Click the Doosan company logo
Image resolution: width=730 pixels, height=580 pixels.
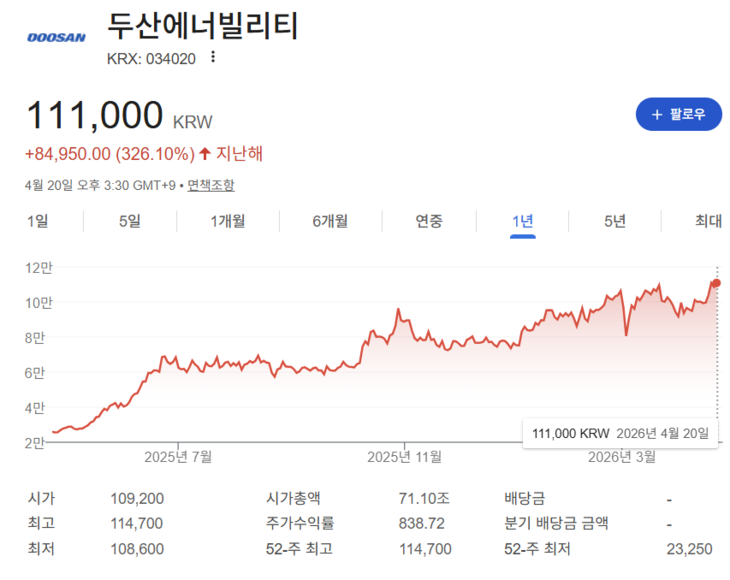[x=55, y=37]
